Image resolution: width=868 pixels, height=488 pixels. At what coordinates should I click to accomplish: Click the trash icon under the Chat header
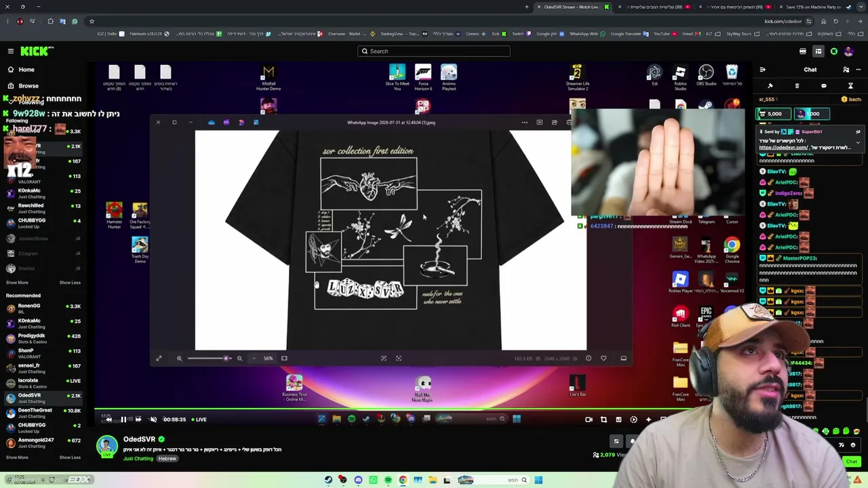coord(797,86)
